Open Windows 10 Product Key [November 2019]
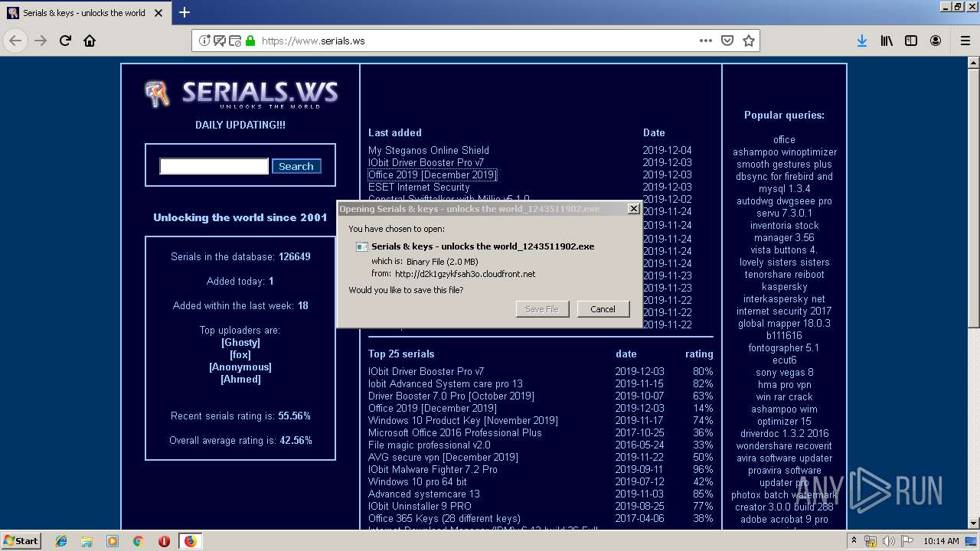 point(463,420)
